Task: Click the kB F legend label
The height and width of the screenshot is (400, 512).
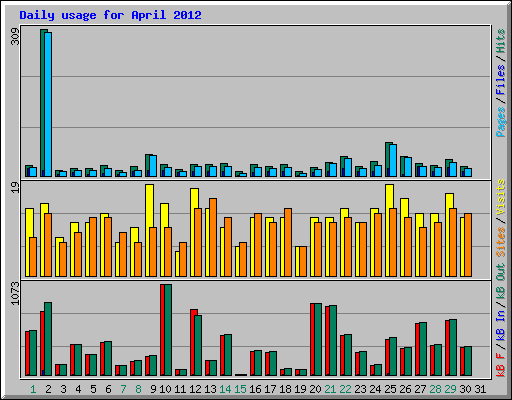Action: 500,365
